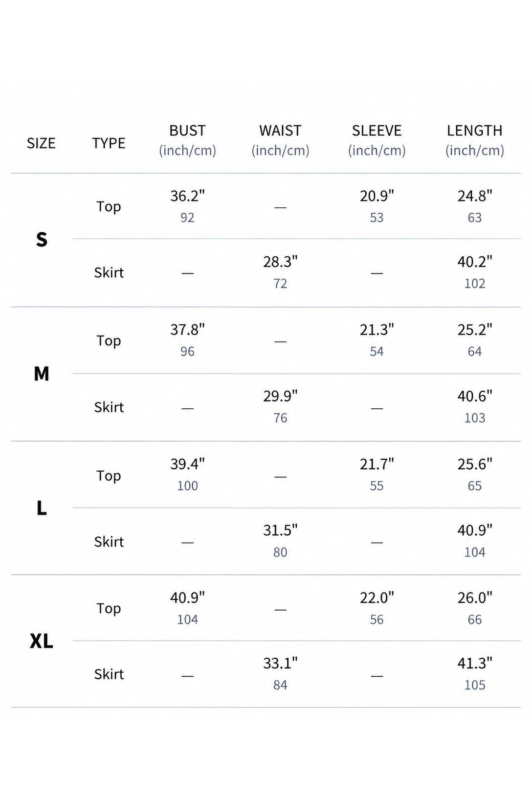The height and width of the screenshot is (798, 532).
Task: Select the BUST (inch/cm) header
Action: pyautogui.click(x=187, y=140)
